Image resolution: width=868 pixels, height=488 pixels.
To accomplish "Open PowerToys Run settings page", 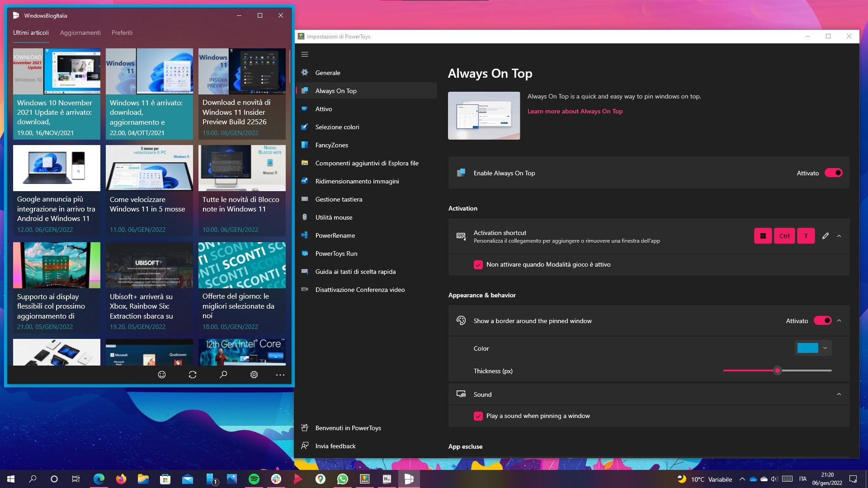I will click(366, 253).
